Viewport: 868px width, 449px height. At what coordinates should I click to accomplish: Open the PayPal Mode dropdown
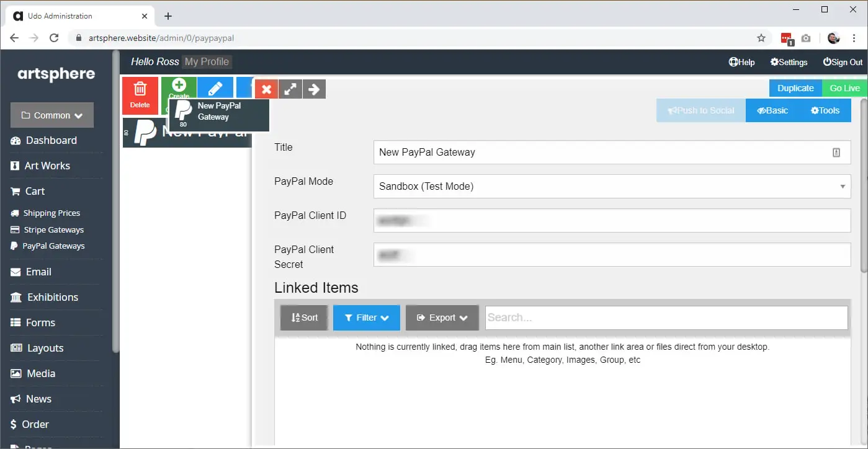612,186
